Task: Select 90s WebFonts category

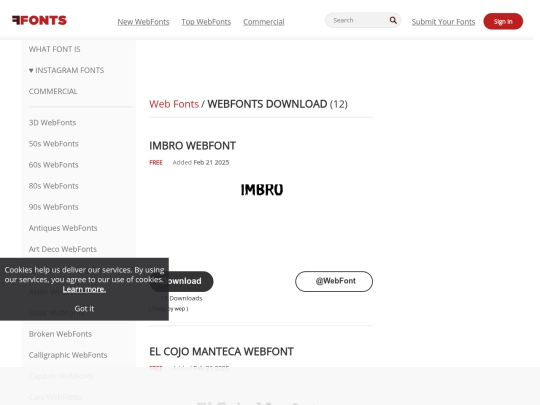Action: tap(53, 207)
